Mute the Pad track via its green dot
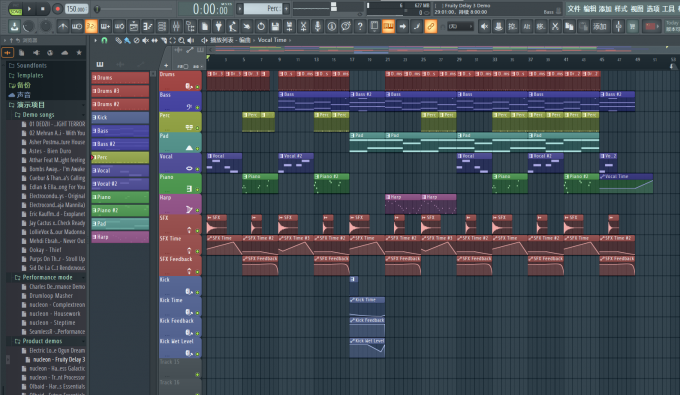Image resolution: width=680 pixels, height=395 pixels. [x=198, y=149]
